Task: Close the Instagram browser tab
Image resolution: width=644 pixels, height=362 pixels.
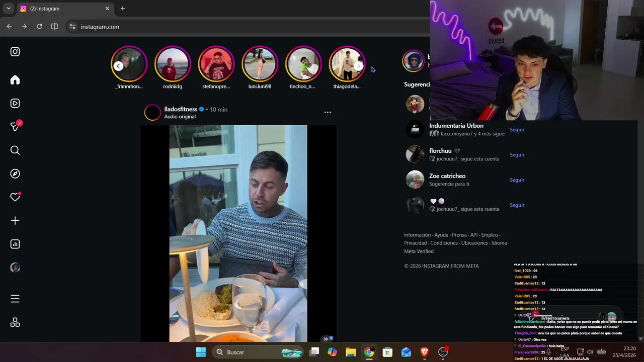Action: click(x=107, y=9)
